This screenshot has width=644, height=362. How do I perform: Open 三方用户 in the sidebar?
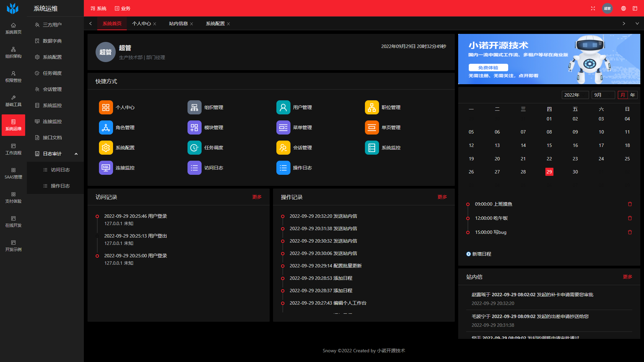point(55,25)
